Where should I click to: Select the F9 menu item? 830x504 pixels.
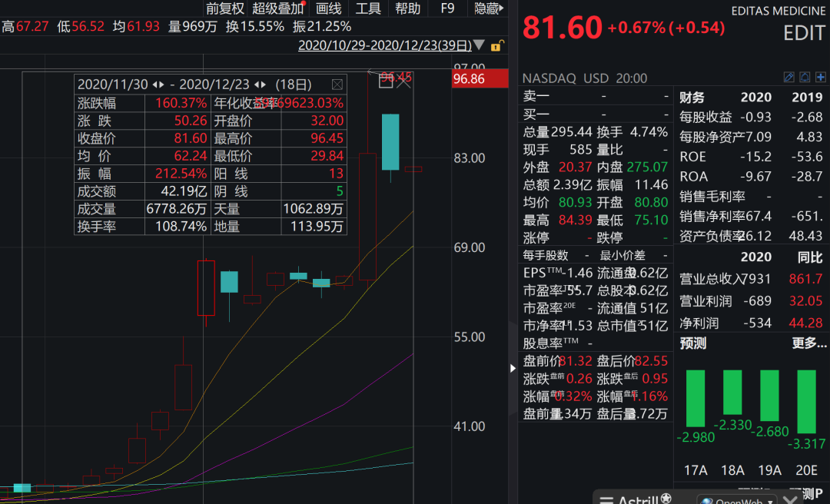pyautogui.click(x=447, y=8)
